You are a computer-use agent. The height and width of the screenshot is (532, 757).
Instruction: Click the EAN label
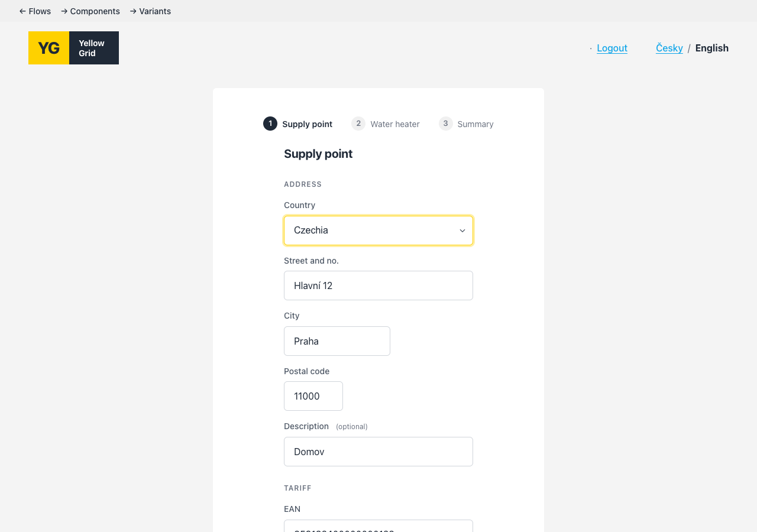tap(292, 509)
